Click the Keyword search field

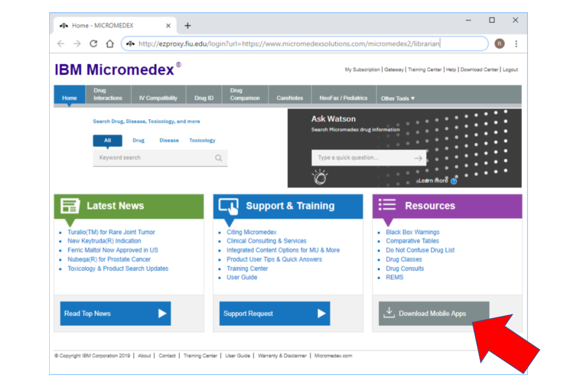[160, 158]
